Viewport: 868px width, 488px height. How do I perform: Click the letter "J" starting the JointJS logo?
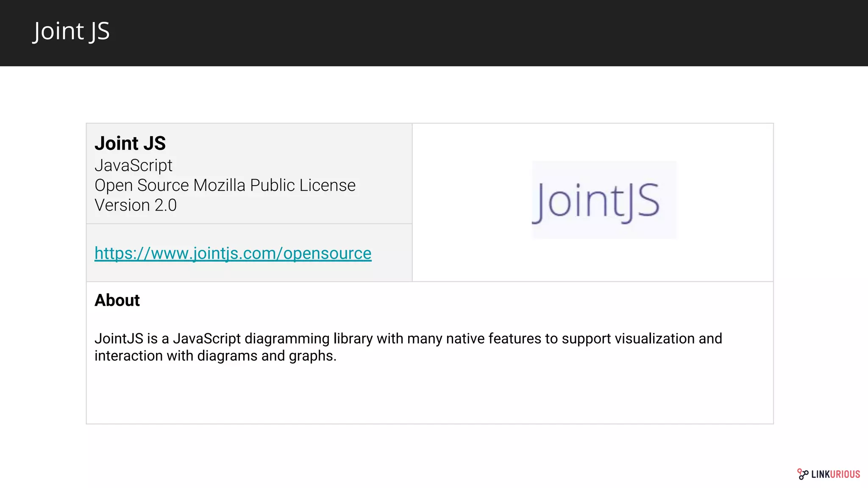539,202
